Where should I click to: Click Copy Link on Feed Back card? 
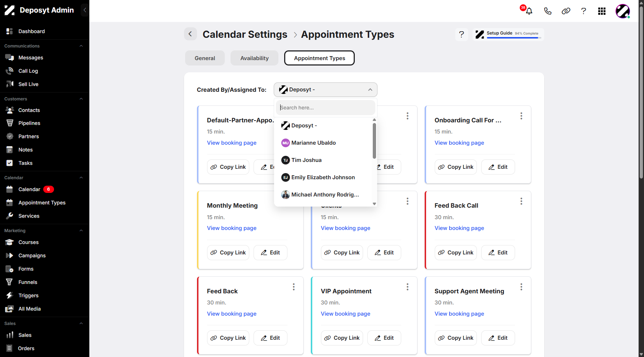228,338
